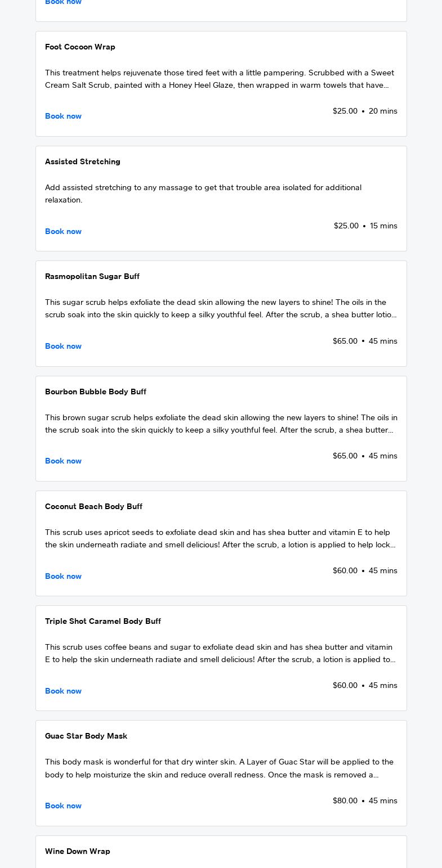Select the Bourbon Bubble Body Buff heading
Viewport: 442px width, 868px height.
95,392
